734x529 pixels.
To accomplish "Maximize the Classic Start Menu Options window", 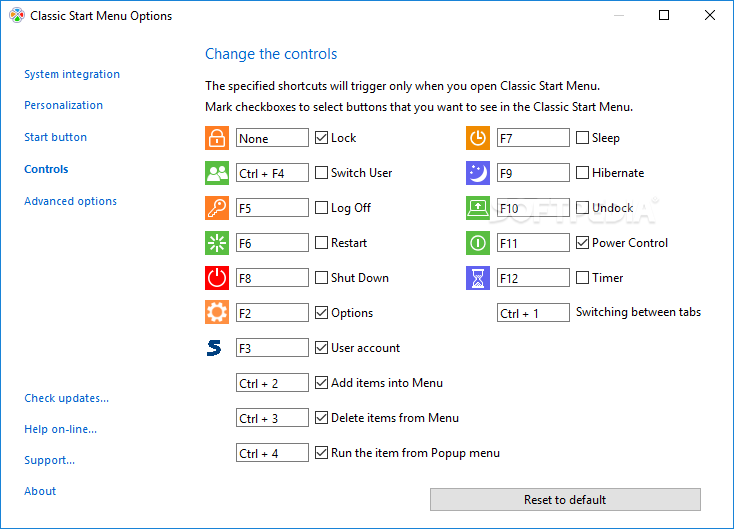I will 664,15.
